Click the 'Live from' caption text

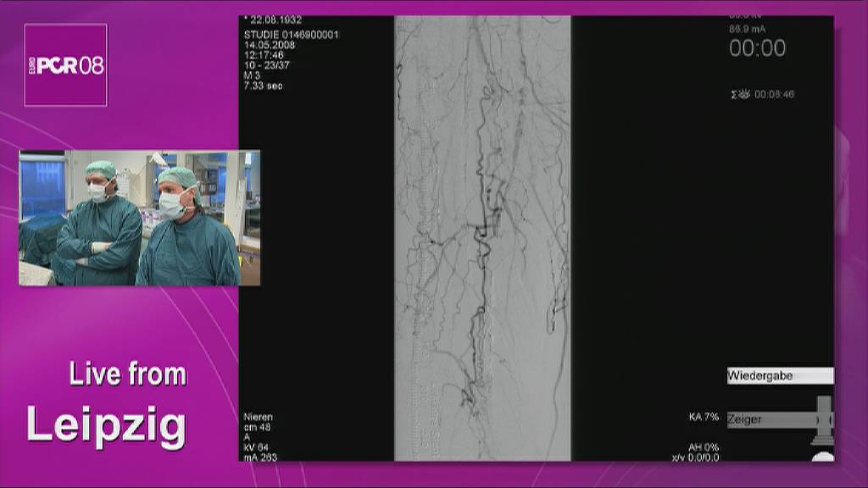pyautogui.click(x=128, y=374)
